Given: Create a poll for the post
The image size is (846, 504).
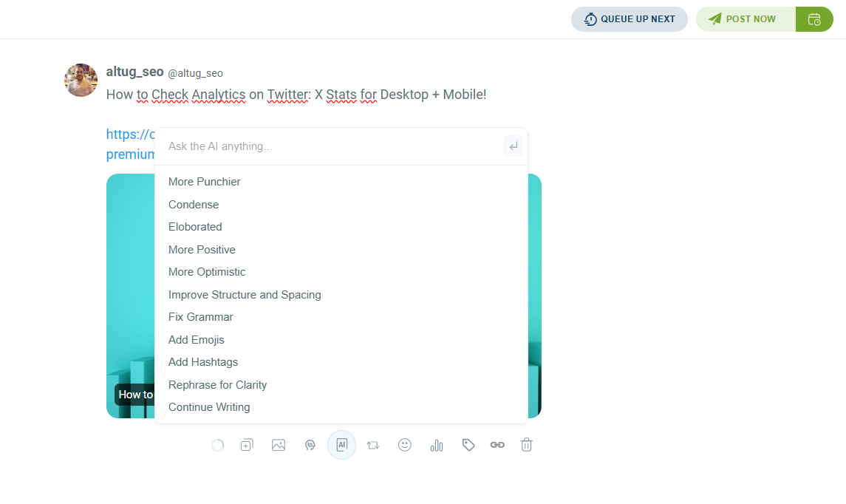Looking at the screenshot, I should point(437,444).
